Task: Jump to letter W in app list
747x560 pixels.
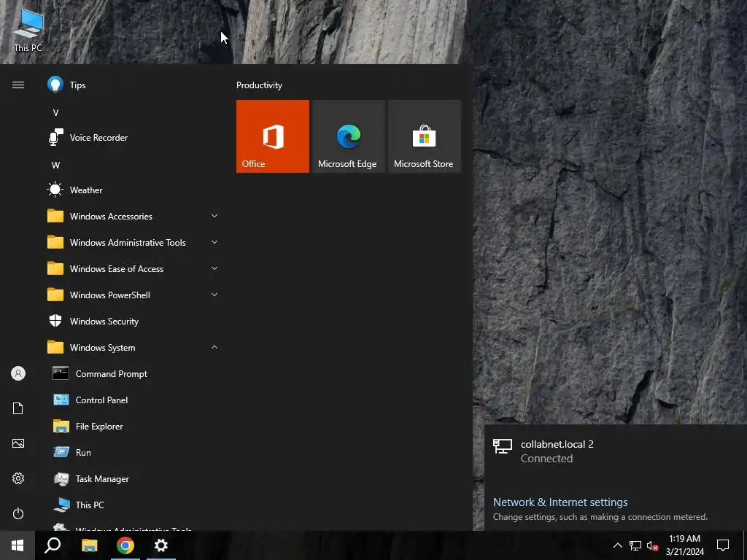Action: 55,166
